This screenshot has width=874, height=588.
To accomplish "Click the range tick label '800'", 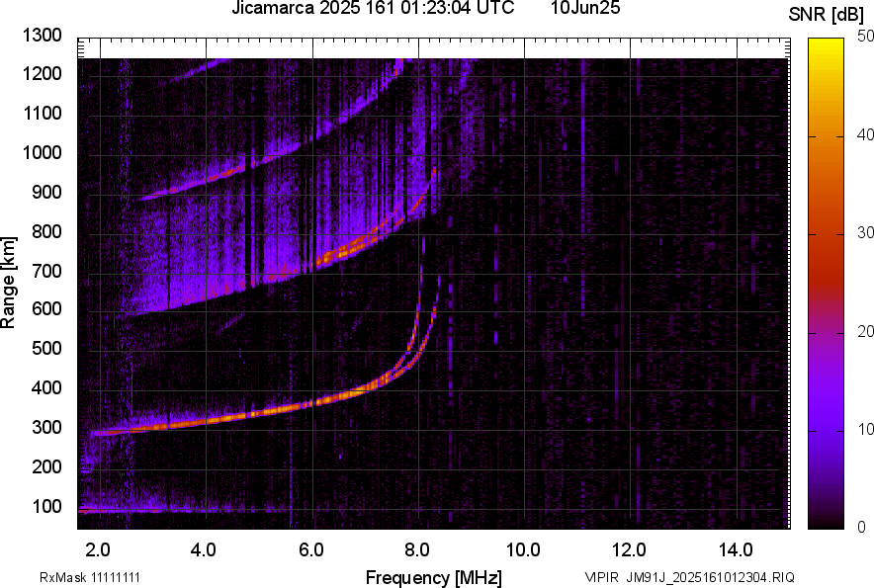I will 46,231.
